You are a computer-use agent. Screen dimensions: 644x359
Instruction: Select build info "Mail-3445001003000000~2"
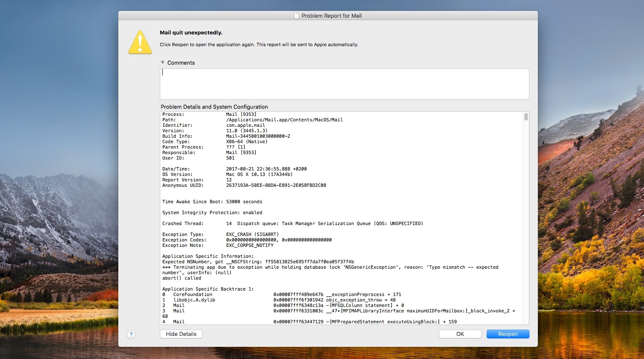[x=258, y=136]
